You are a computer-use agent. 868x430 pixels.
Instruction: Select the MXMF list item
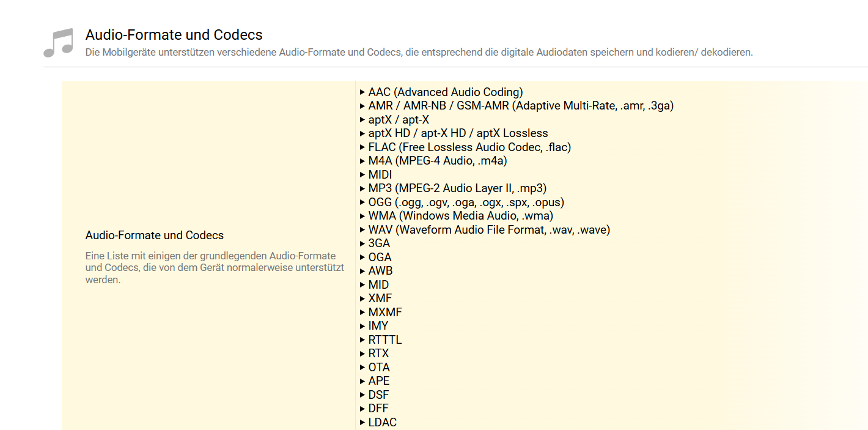tap(381, 313)
